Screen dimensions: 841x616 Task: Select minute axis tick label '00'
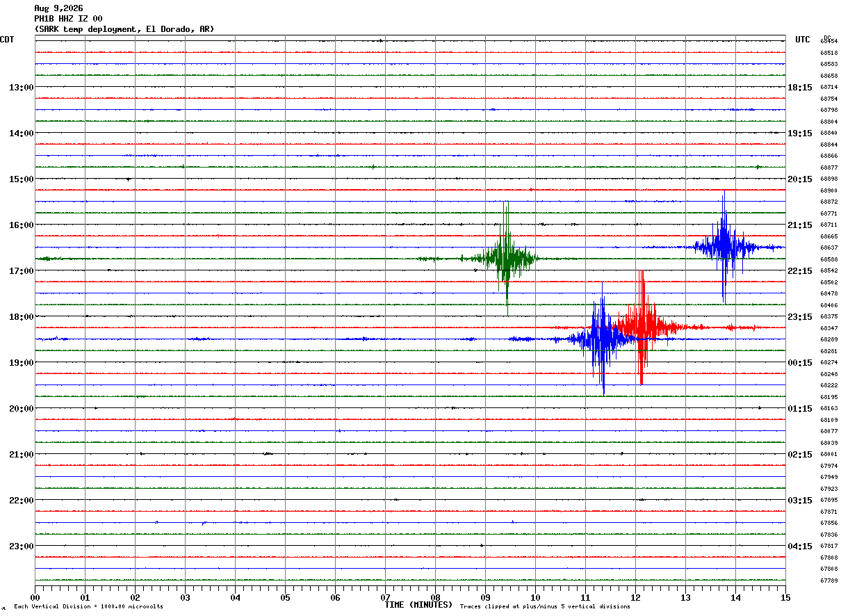[35, 597]
